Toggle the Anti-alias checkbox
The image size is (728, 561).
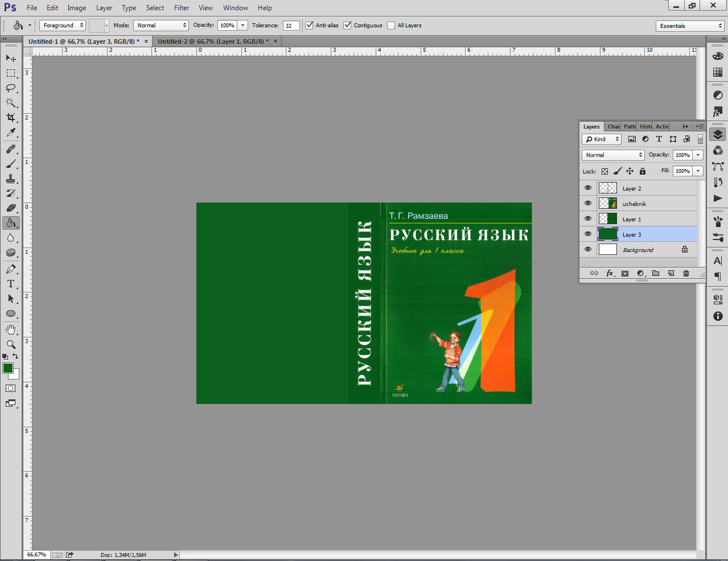coord(309,25)
